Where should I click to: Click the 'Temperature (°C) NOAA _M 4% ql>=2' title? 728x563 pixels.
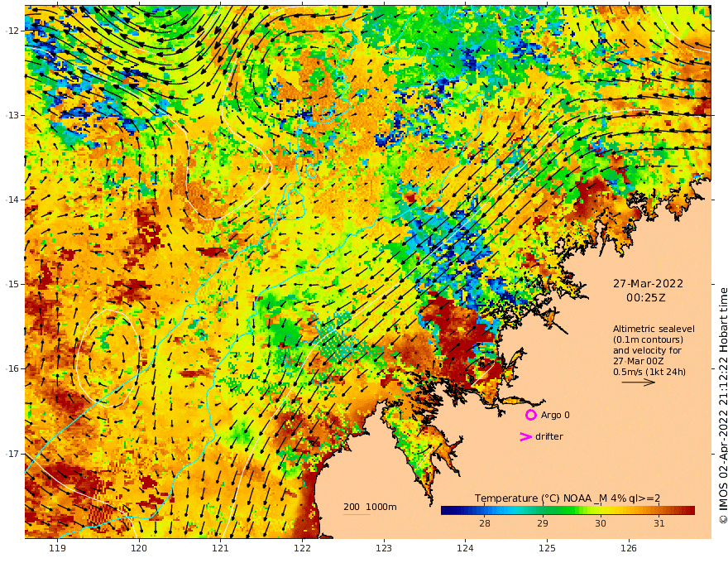click(568, 498)
